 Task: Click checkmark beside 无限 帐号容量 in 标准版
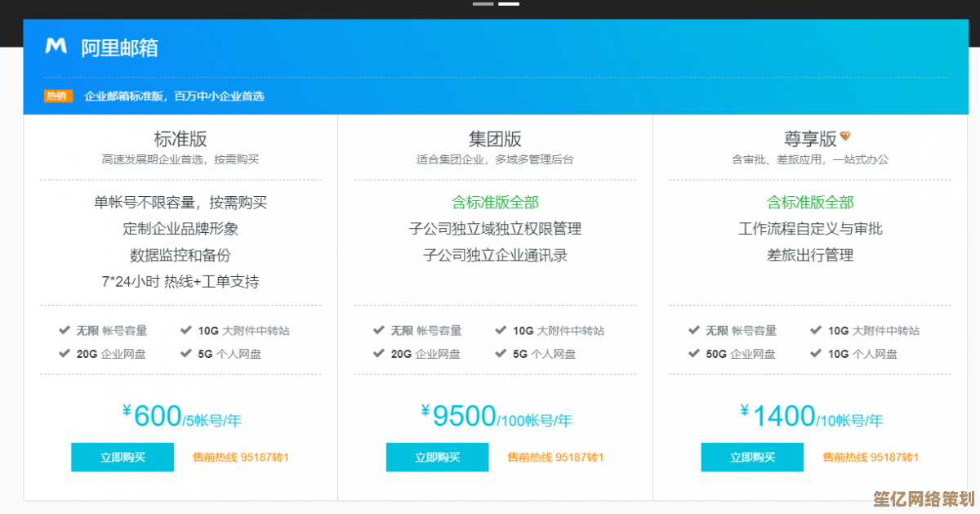[x=65, y=330]
